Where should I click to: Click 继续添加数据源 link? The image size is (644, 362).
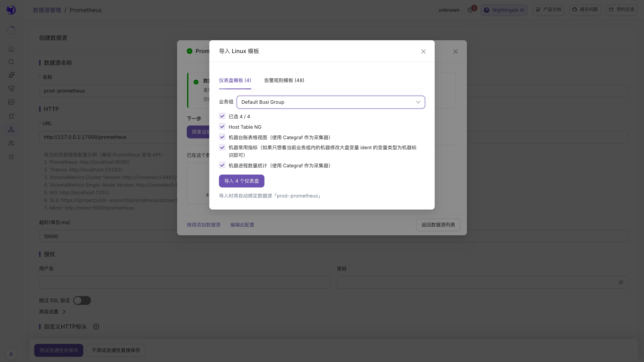tap(204, 225)
